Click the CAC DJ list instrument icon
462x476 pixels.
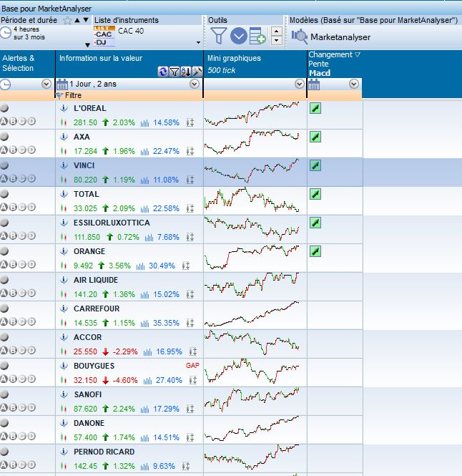pyautogui.click(x=104, y=36)
